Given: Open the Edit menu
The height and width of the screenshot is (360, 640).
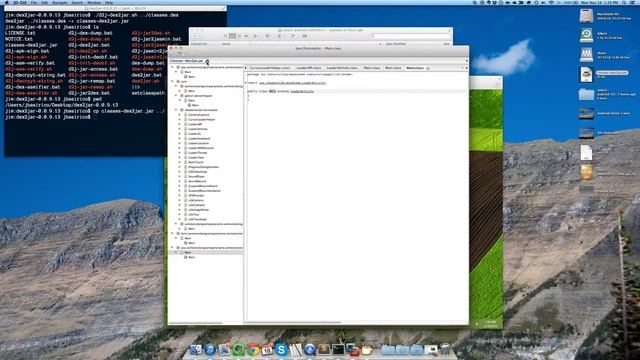Looking at the screenshot, I should click(44, 2).
